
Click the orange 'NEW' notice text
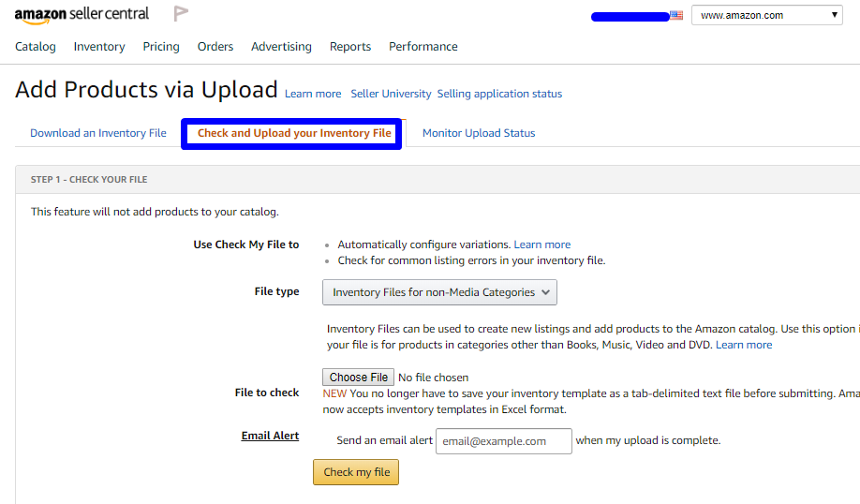[334, 393]
